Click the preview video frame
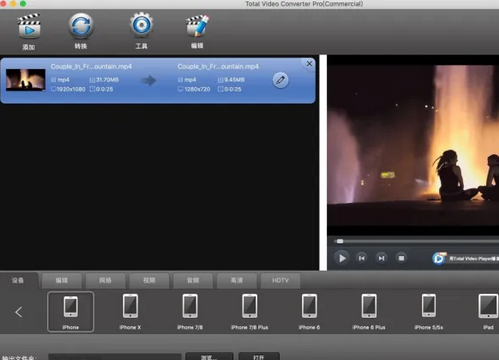 413,145
